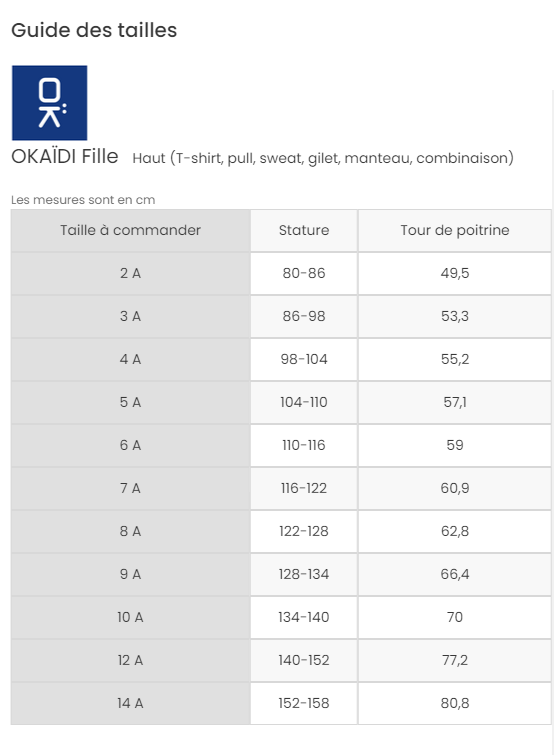
Task: Select the 10 A size cell
Action: pos(130,617)
